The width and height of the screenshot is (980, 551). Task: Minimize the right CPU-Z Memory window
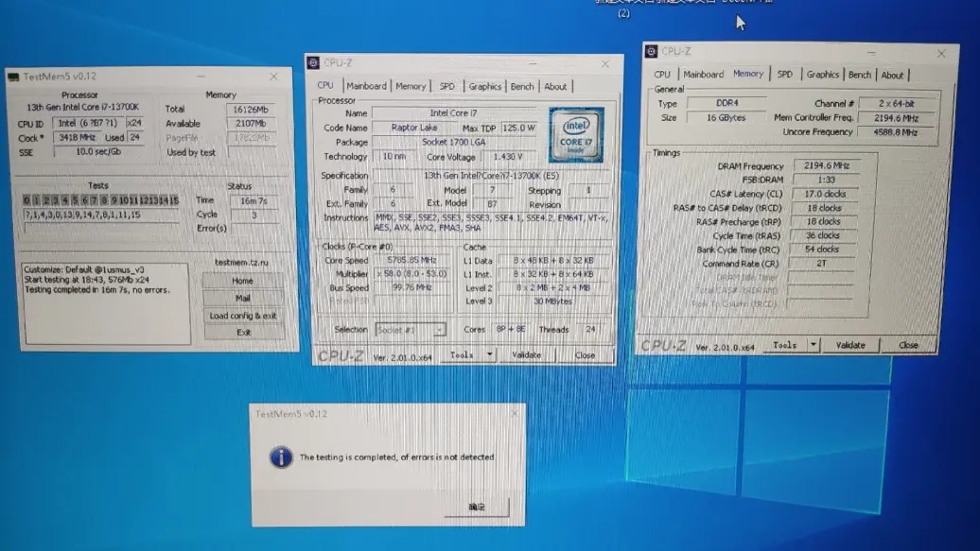coord(871,53)
